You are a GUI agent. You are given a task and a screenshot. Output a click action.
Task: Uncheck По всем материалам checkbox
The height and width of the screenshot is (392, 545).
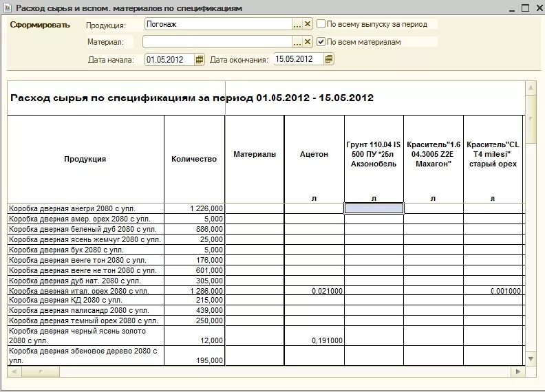pos(321,42)
